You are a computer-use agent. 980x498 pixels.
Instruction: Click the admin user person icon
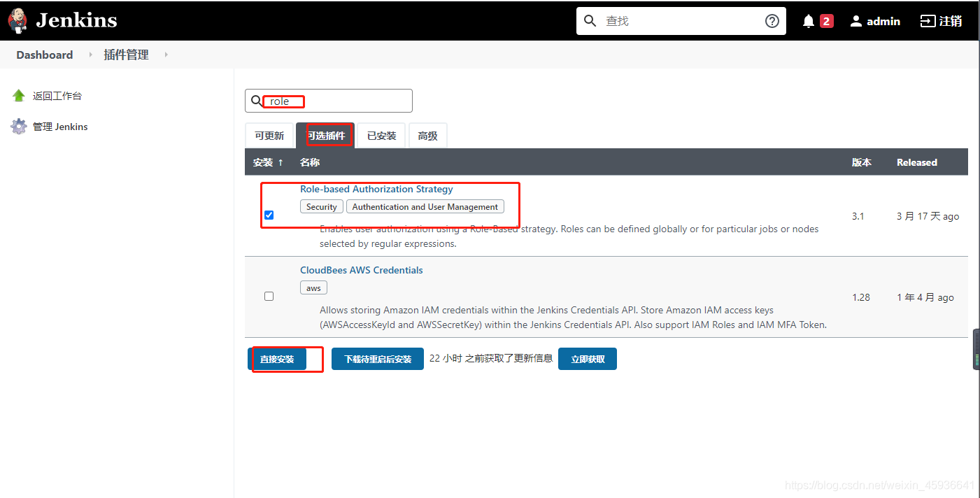[856, 21]
